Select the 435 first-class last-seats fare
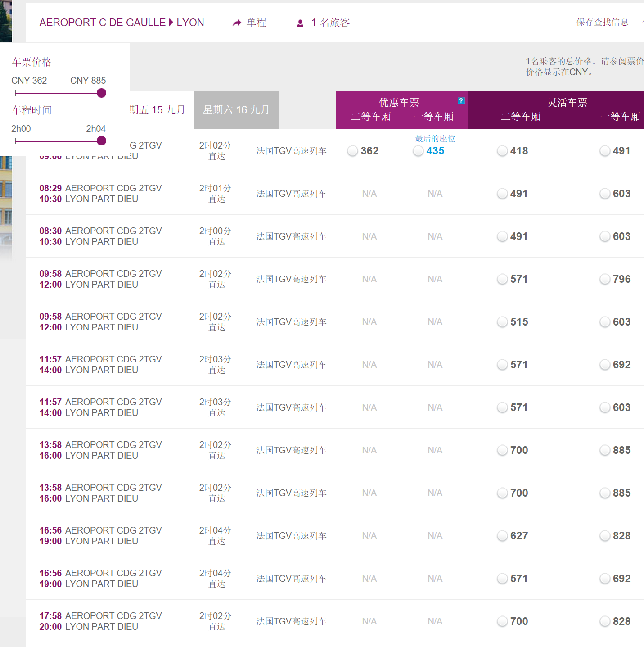The width and height of the screenshot is (644, 647). [419, 151]
